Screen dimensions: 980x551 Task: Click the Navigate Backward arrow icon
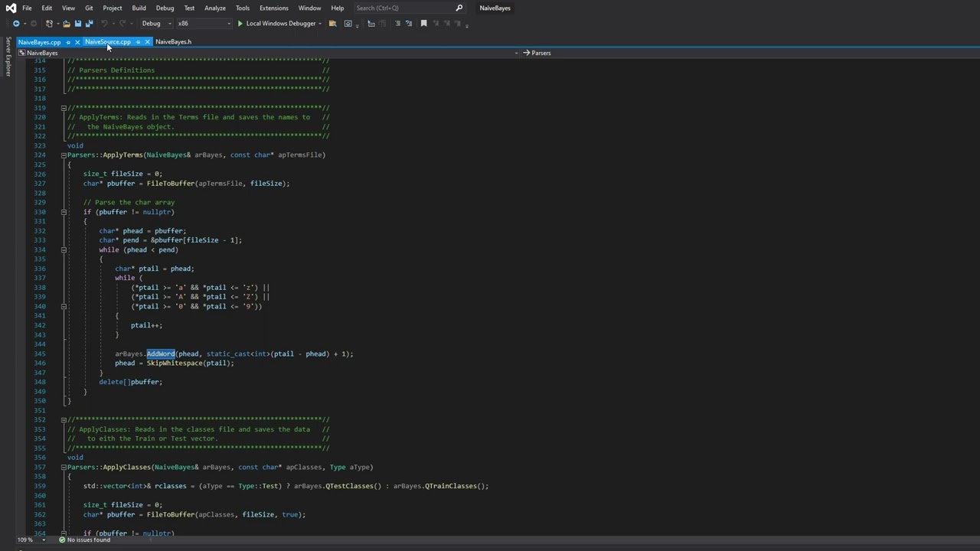coord(16,23)
